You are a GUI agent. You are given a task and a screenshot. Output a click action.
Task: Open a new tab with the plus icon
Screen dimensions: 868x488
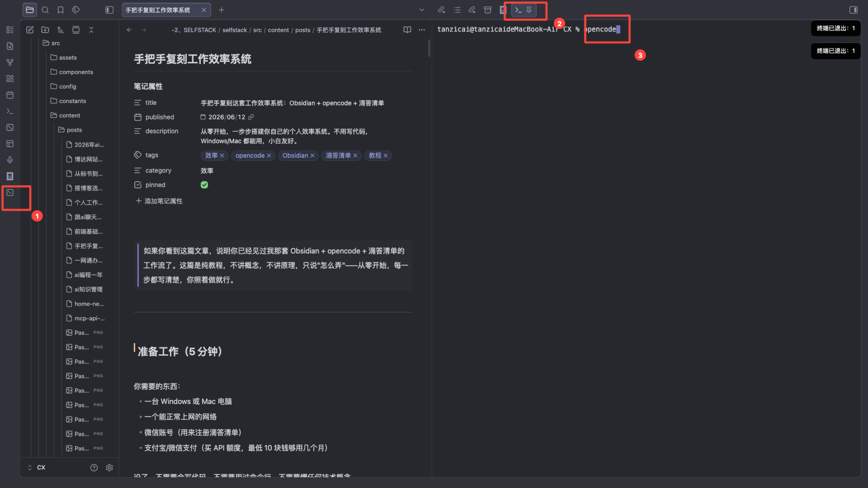pos(221,10)
